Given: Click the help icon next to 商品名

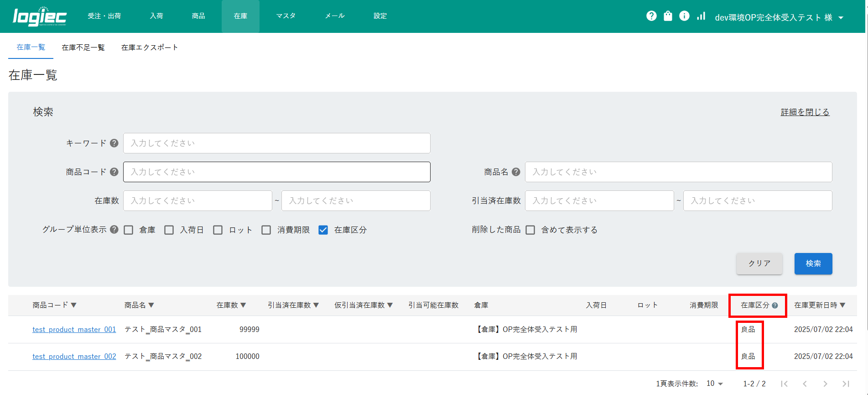Looking at the screenshot, I should (x=516, y=172).
